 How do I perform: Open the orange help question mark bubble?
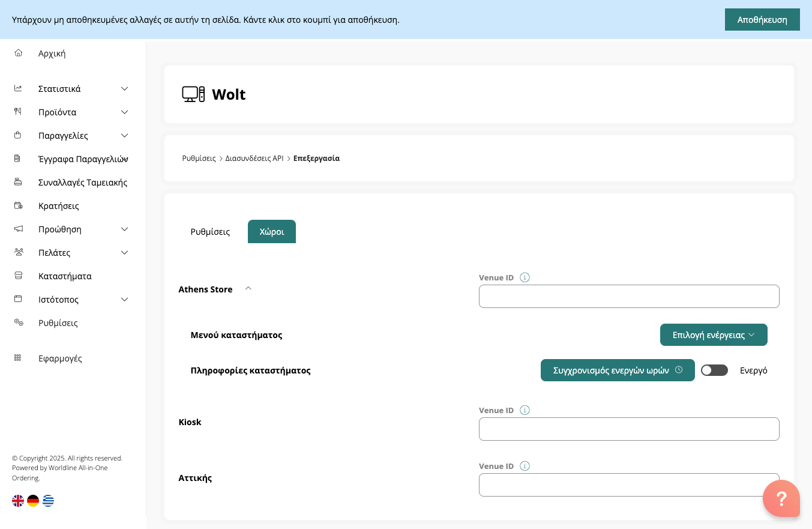tap(781, 498)
